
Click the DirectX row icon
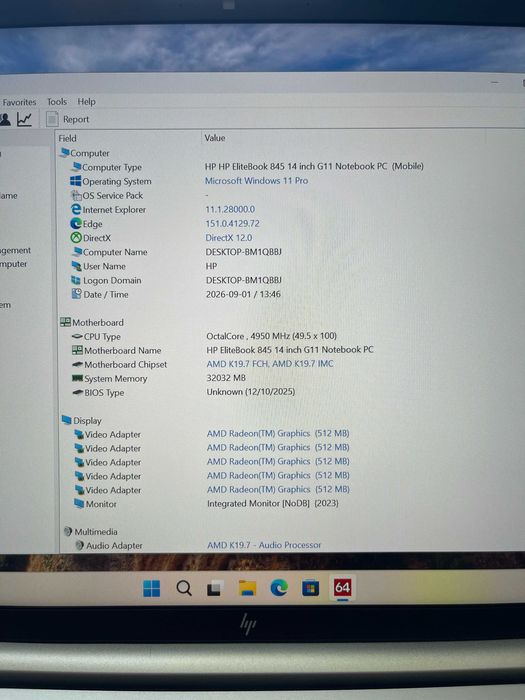[76, 238]
